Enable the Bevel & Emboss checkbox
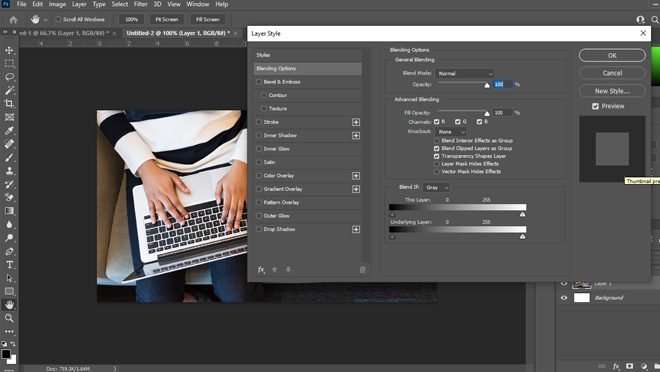 coord(259,82)
